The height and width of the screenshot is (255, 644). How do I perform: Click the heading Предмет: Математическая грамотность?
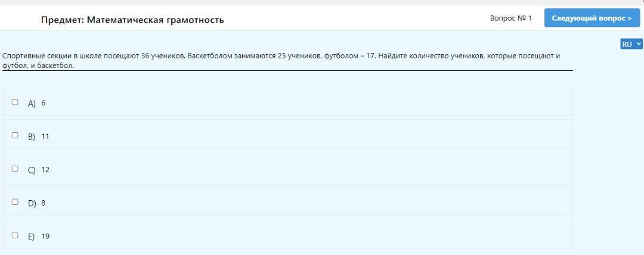click(x=132, y=20)
